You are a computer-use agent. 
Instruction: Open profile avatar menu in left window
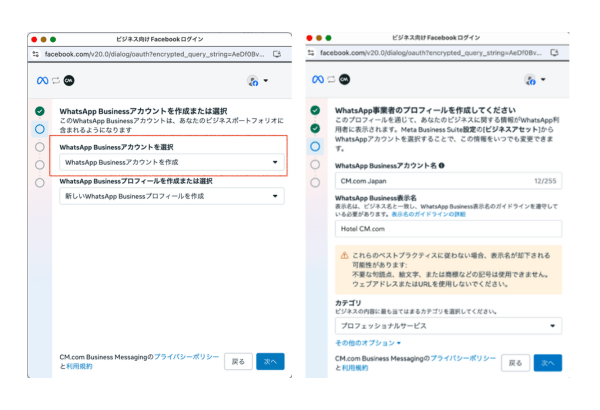257,81
